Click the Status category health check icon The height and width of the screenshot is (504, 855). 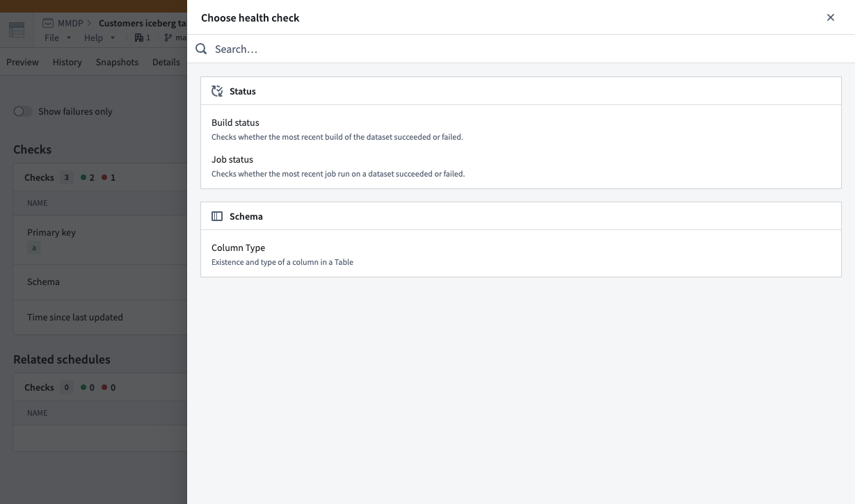point(216,90)
